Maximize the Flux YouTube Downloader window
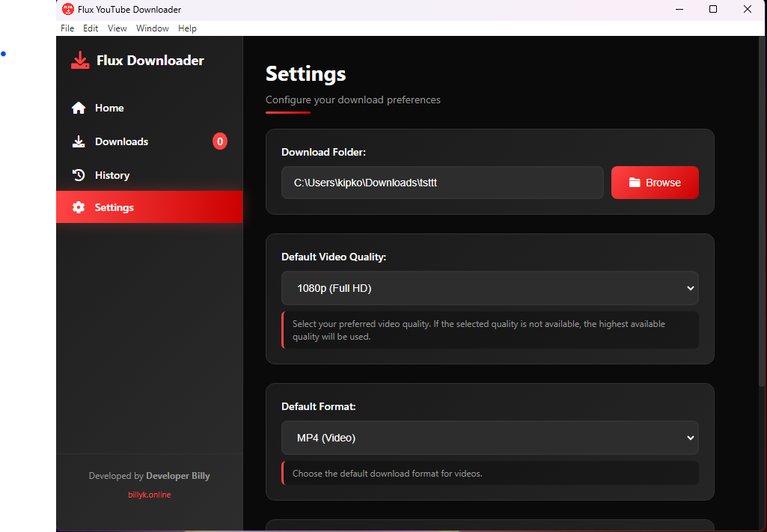767x532 pixels. pyautogui.click(x=713, y=9)
